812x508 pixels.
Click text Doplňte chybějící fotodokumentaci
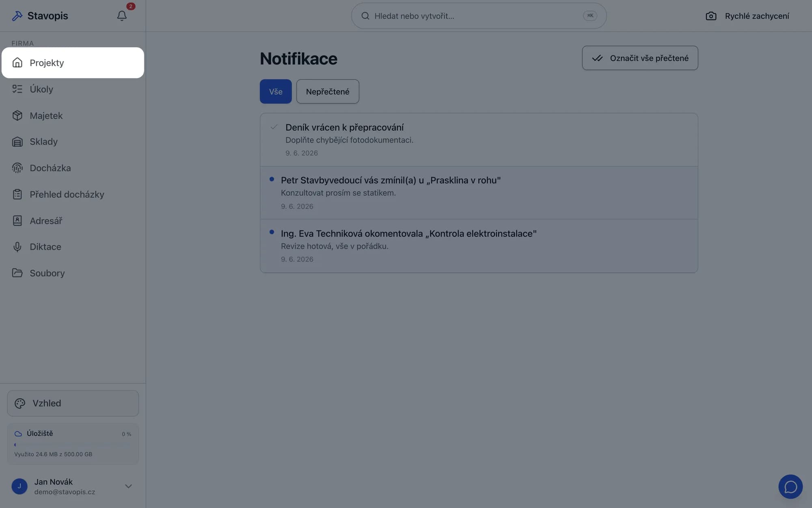click(x=349, y=140)
